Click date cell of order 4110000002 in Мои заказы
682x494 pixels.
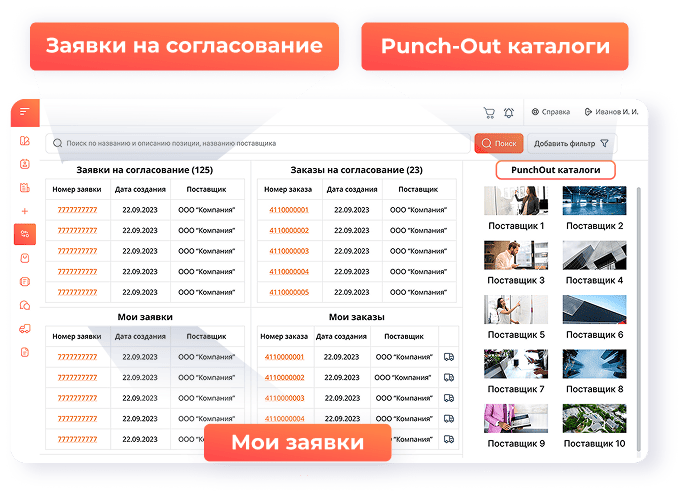point(342,377)
